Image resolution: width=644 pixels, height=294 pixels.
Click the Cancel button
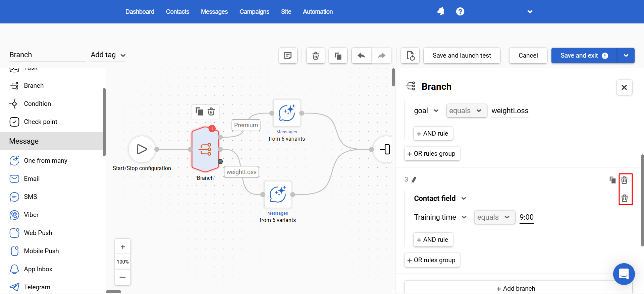(x=528, y=56)
